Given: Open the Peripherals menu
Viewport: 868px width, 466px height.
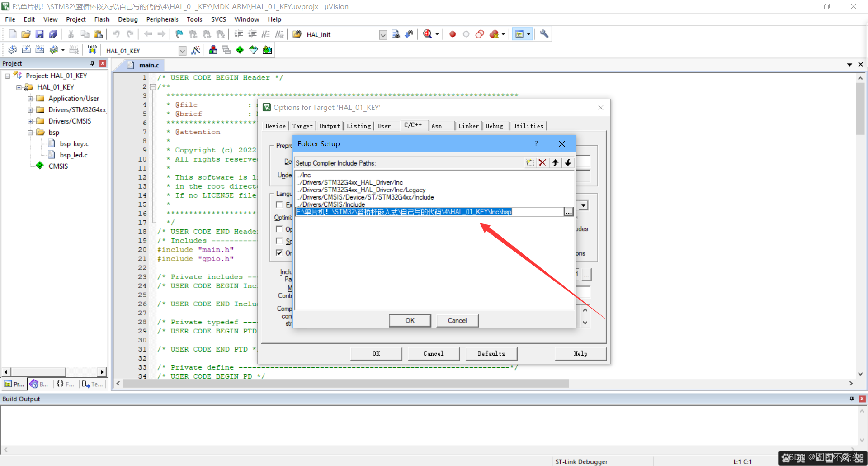Looking at the screenshot, I should [x=162, y=19].
